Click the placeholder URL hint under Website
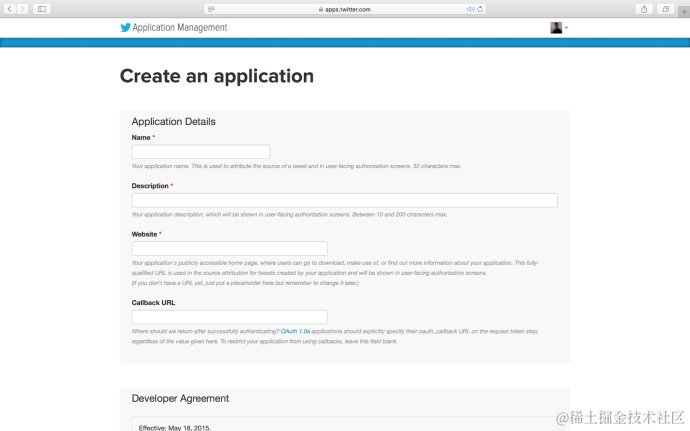This screenshot has width=690, height=431. coord(245,283)
